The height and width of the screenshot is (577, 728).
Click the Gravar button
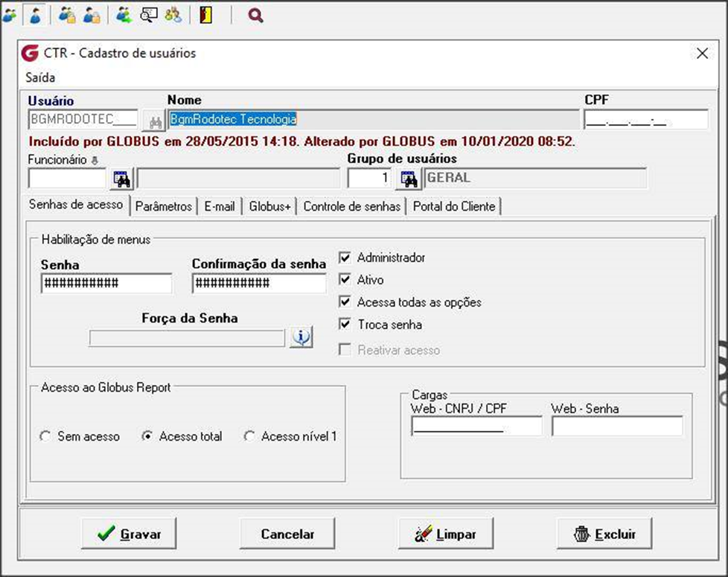click(x=129, y=534)
